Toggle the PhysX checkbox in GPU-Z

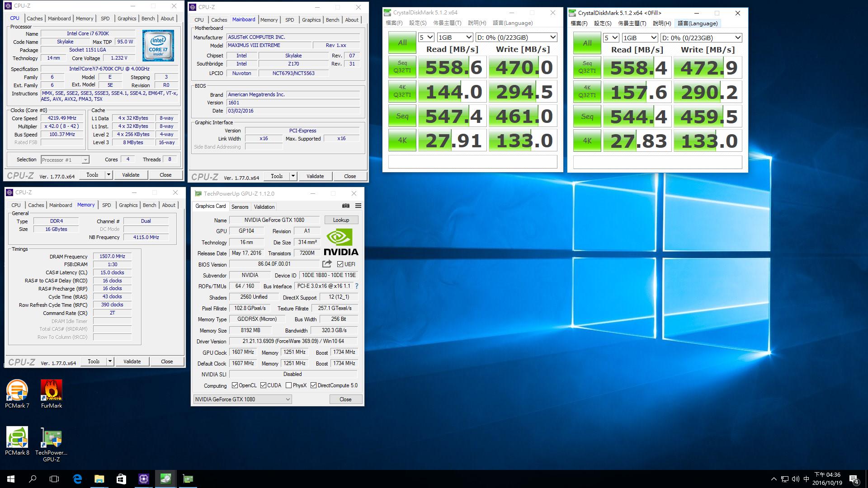[288, 385]
